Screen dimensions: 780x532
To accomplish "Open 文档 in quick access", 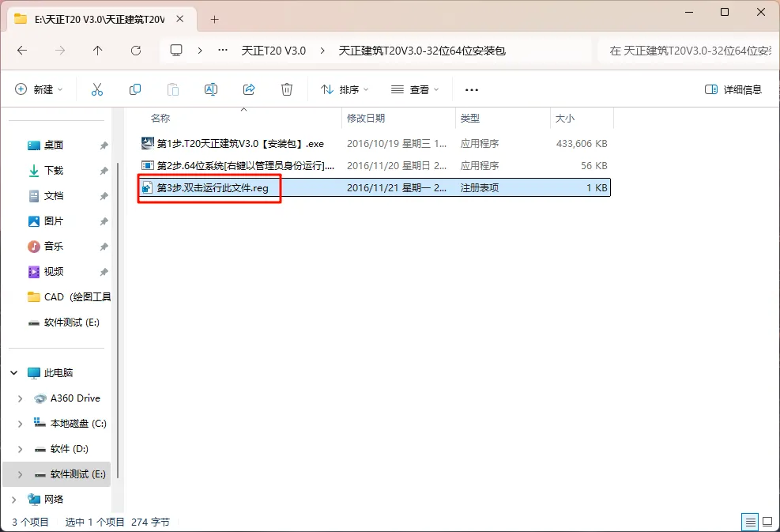I will [54, 195].
